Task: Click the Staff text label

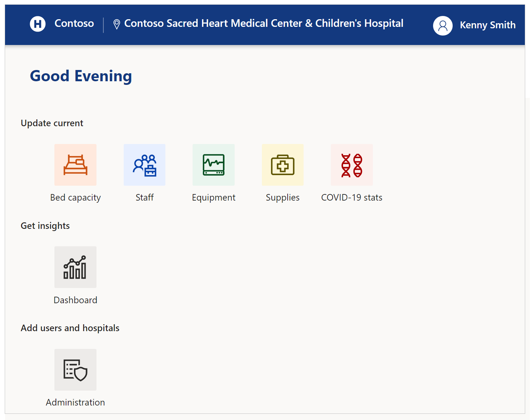Action: pos(144,197)
